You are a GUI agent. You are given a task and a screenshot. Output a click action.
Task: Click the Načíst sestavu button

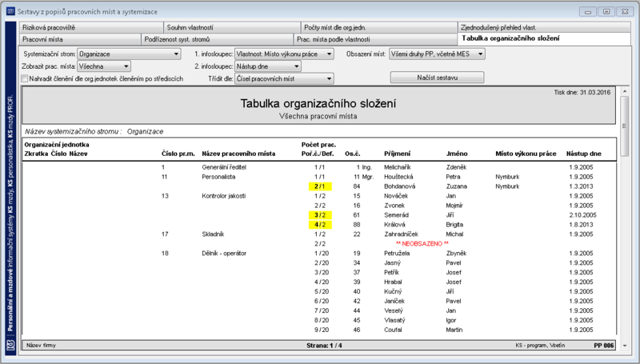(x=437, y=78)
